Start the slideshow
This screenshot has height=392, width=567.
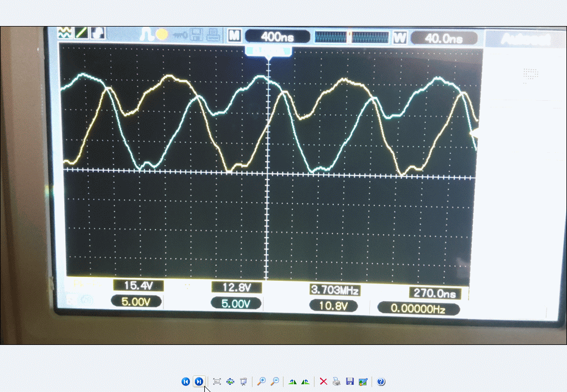coord(243,381)
